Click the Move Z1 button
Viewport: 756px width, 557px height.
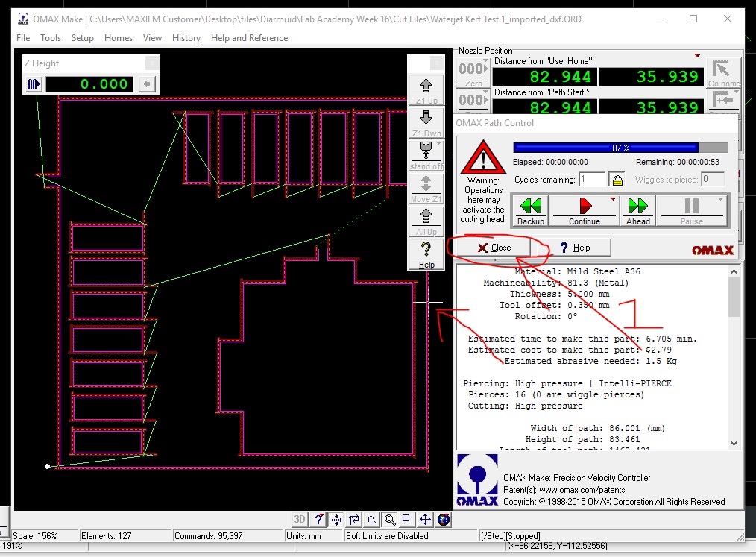tap(426, 189)
